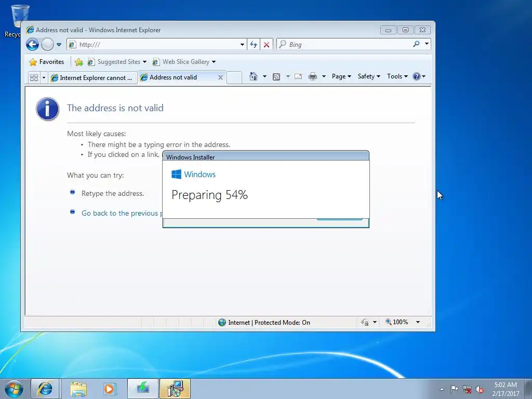532x399 pixels.
Task: Click the Help question mark icon
Action: 417,76
